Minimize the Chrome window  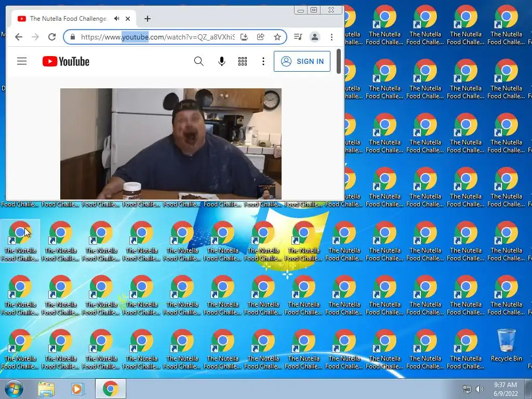click(x=301, y=10)
